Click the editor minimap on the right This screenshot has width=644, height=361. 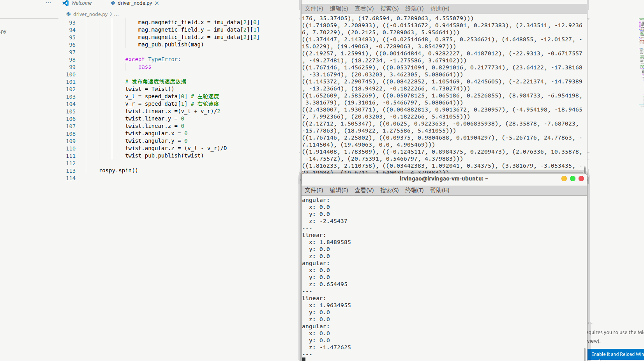click(x=641, y=62)
